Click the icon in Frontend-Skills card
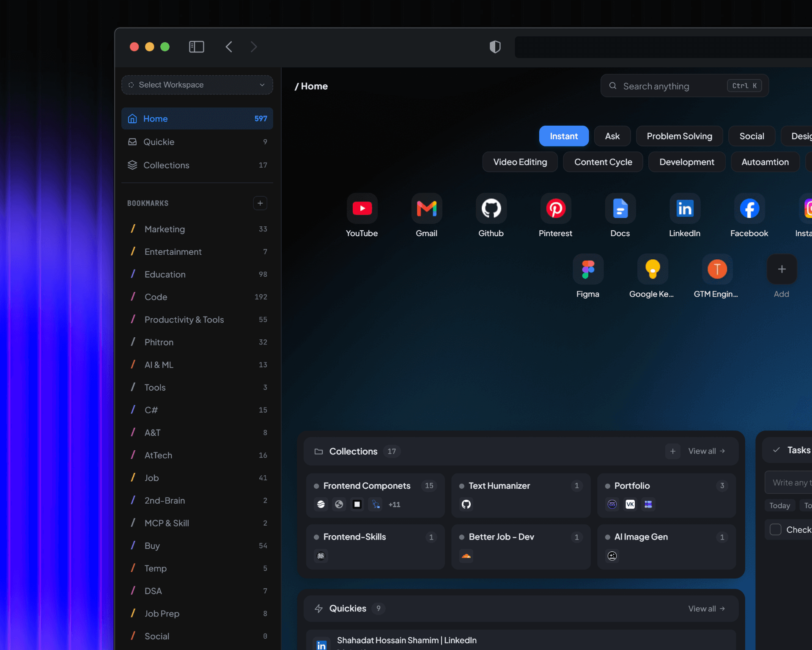 (x=321, y=556)
